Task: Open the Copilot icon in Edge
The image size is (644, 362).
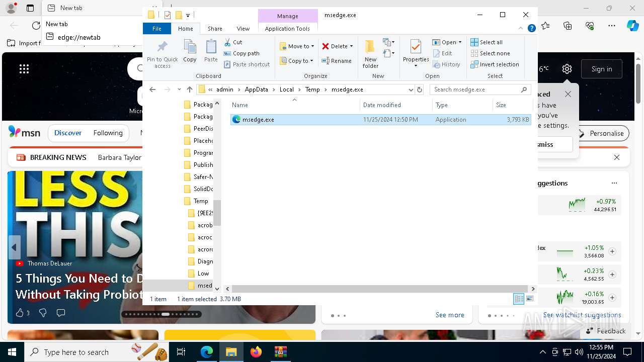Action: click(x=633, y=25)
